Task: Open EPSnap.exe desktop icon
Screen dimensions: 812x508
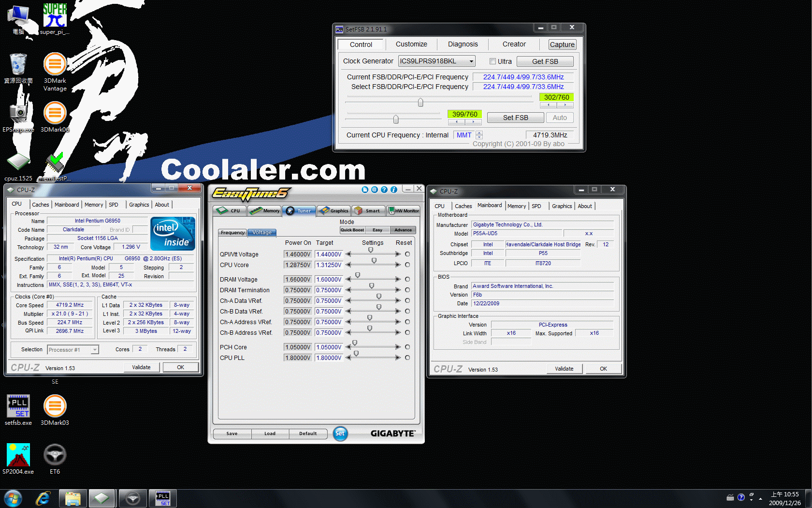Action: (18, 116)
